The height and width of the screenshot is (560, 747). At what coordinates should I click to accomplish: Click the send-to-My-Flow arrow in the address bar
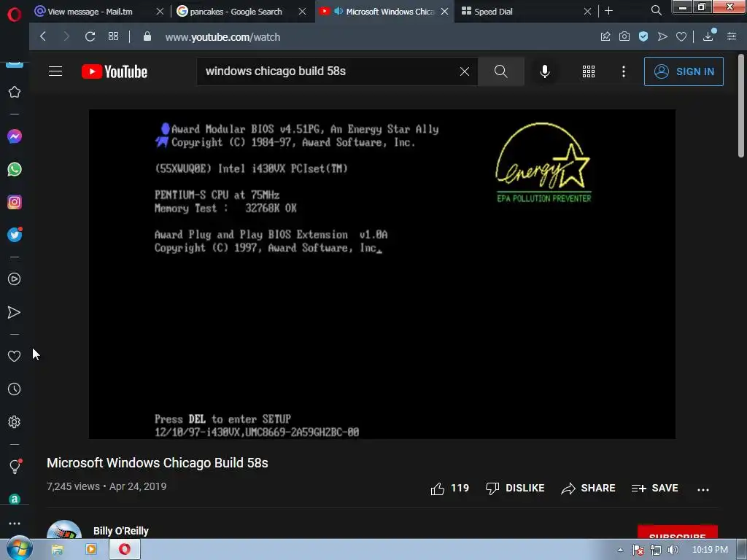point(662,36)
